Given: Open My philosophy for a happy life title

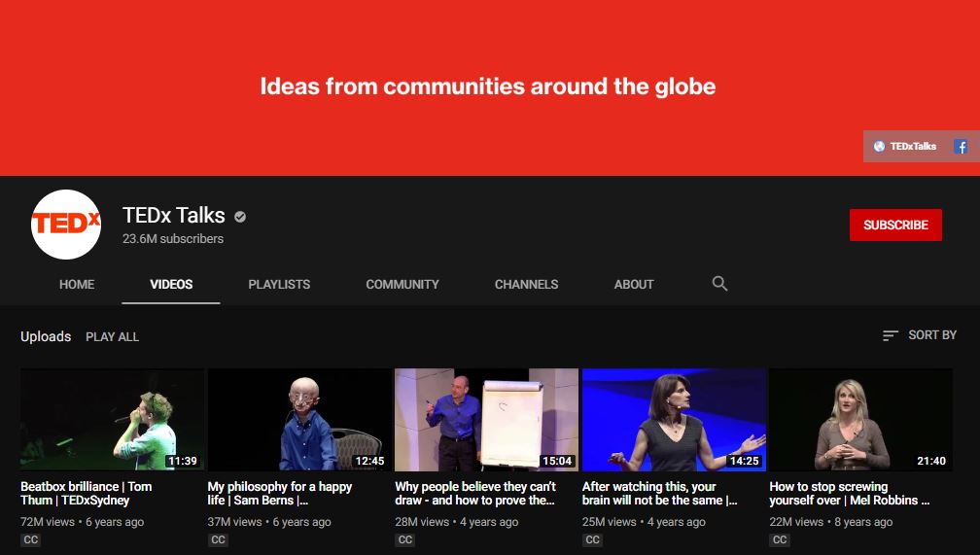Looking at the screenshot, I should pyautogui.click(x=280, y=493).
